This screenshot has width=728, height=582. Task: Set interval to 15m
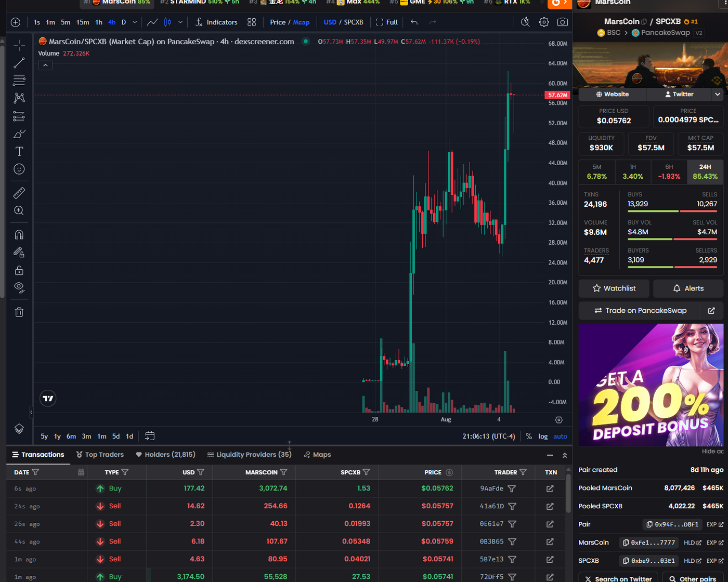(x=83, y=22)
